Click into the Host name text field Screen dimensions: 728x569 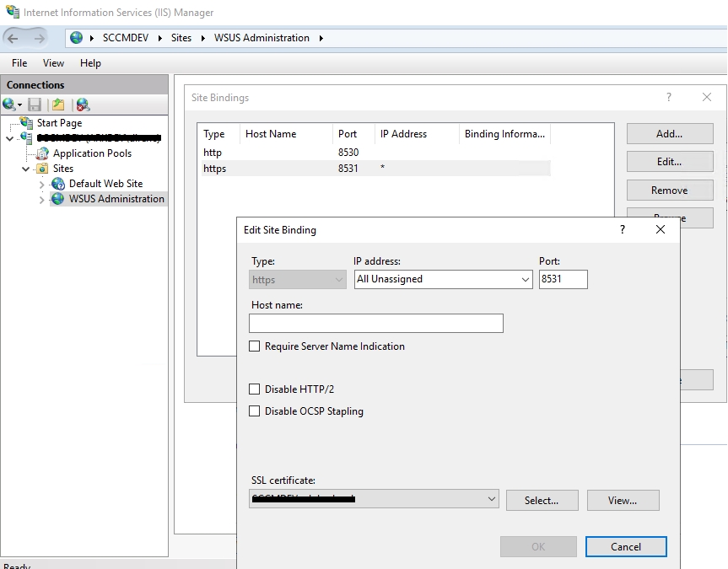tap(376, 323)
